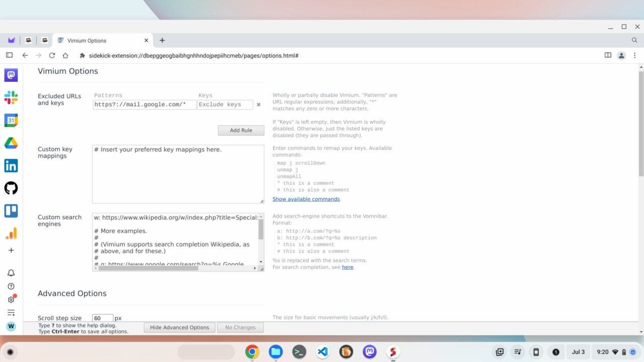Image resolution: width=644 pixels, height=362 pixels.
Task: Open the ChromeOS launcher button
Action: (x=10, y=352)
